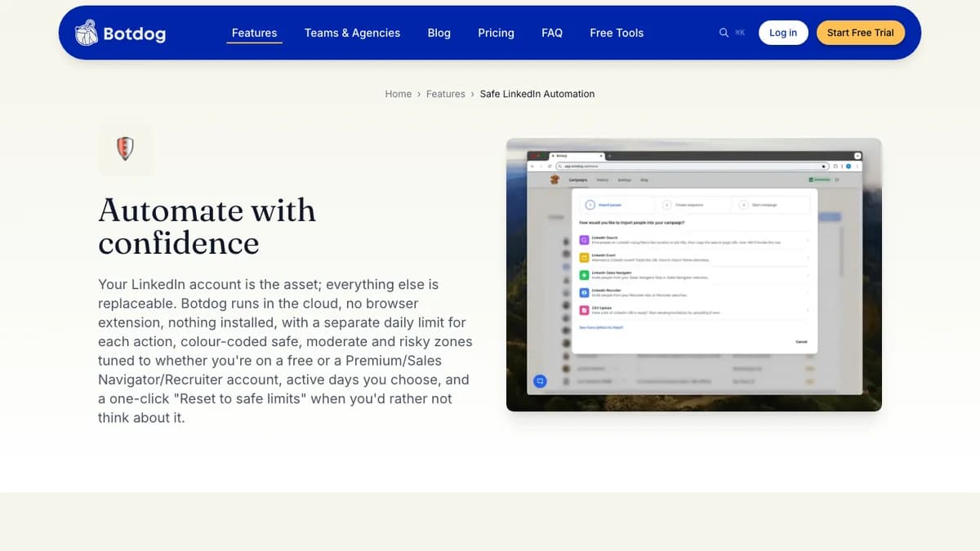Open FAQ from the top navigation
980x551 pixels.
point(552,33)
